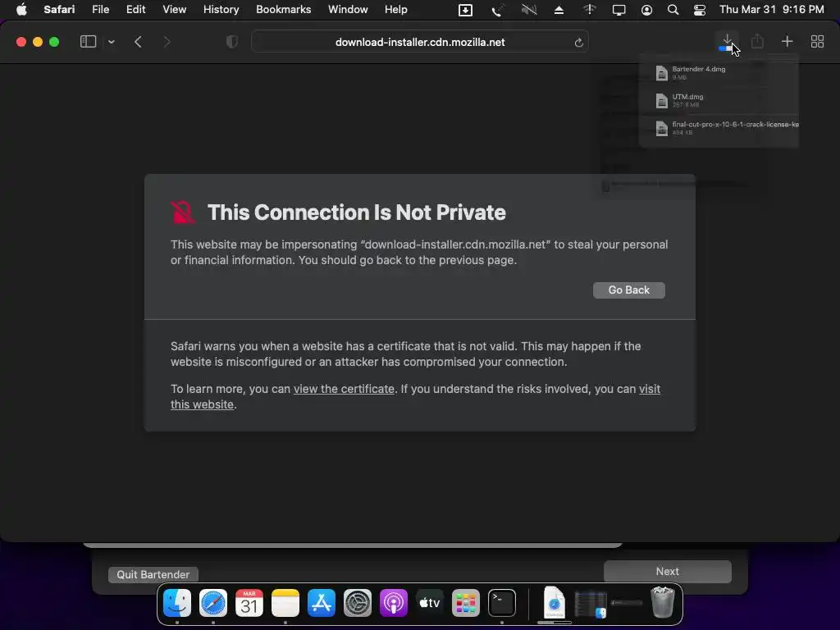
Task: Open Notes from the Dock
Action: 285,603
